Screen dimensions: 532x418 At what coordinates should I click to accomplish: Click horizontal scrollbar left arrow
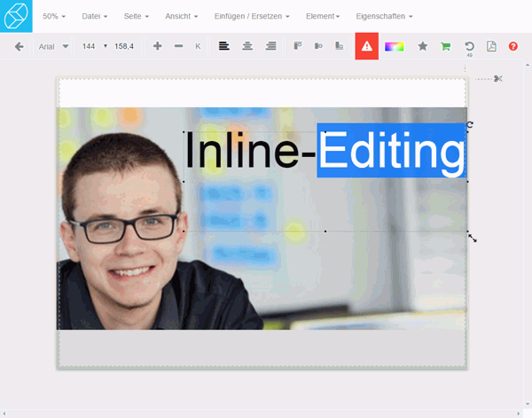4,414
